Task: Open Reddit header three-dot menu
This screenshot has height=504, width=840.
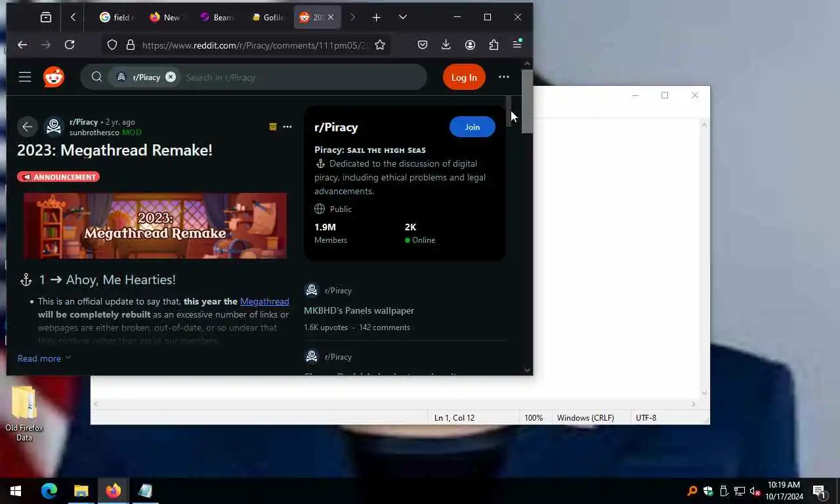Action: click(504, 77)
